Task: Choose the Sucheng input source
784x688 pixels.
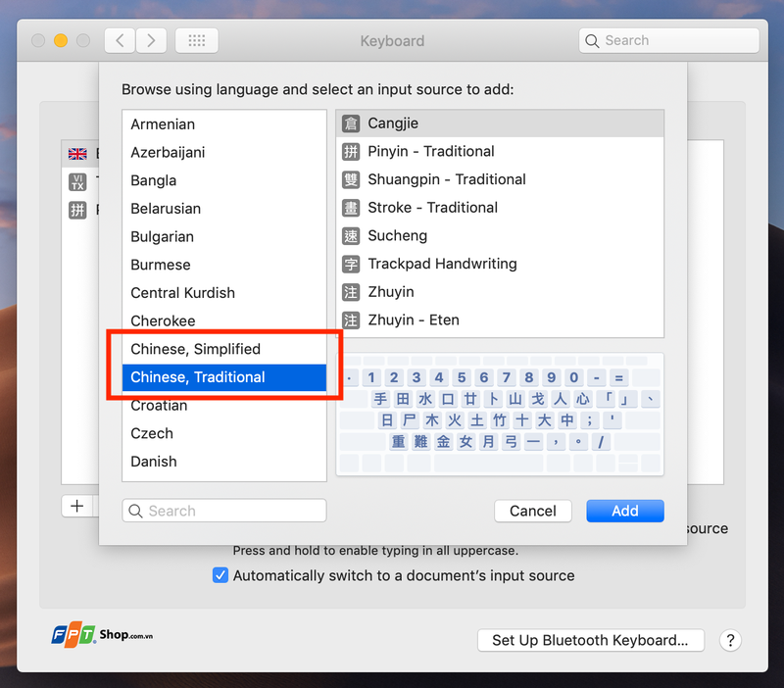Action: click(500, 235)
